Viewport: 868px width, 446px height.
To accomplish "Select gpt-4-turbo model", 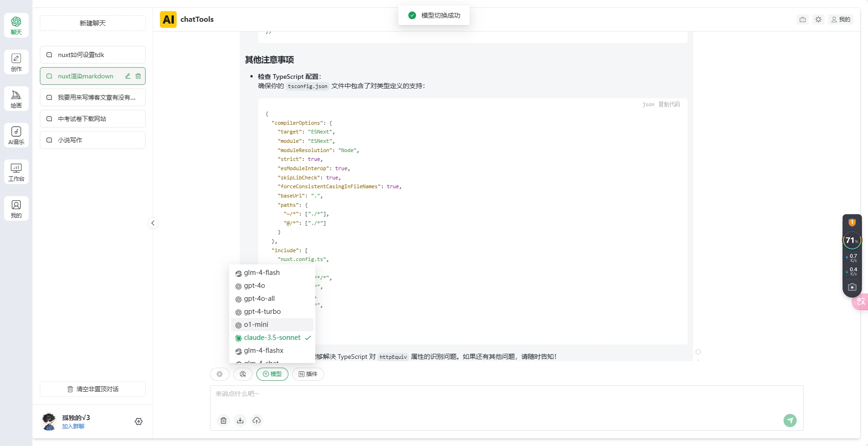I will tap(272, 312).
